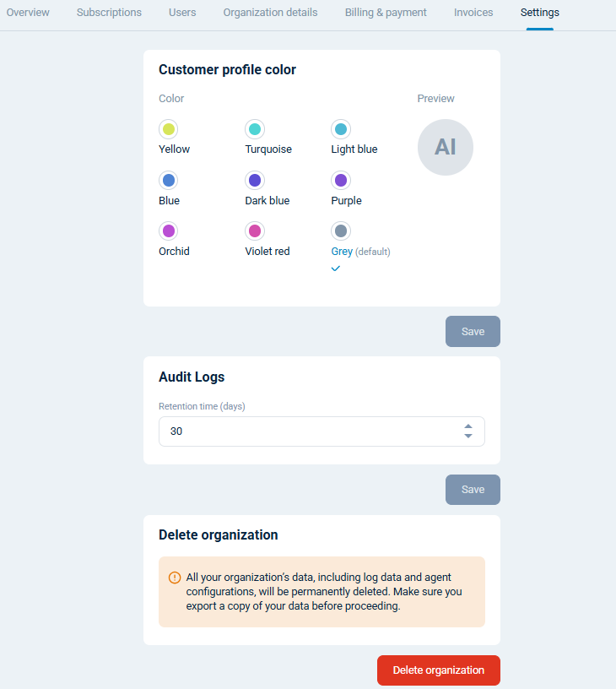Screen dimensions: 616x689
Task: Click the checkmark under Grey color
Action: pyautogui.click(x=336, y=269)
